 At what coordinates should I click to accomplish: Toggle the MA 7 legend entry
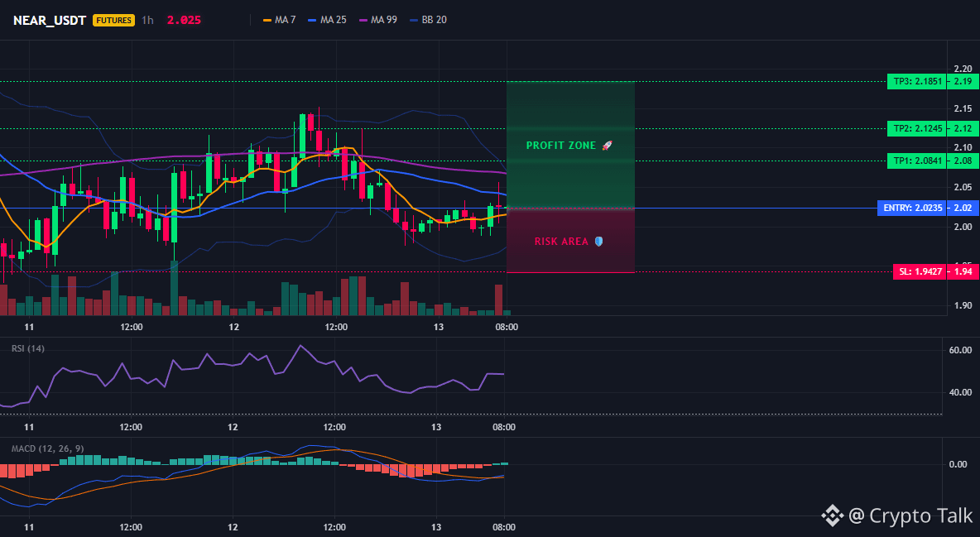point(280,20)
